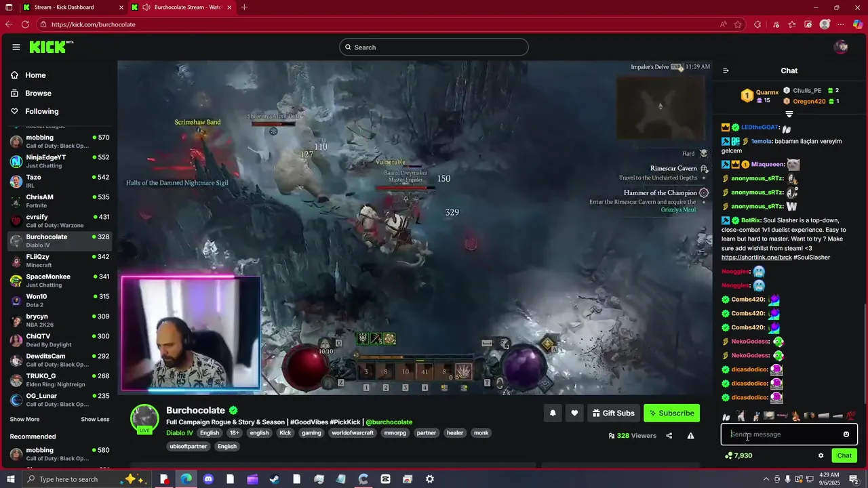The width and height of the screenshot is (868, 488).
Task: Open the user profile avatar menu
Action: tap(842, 47)
